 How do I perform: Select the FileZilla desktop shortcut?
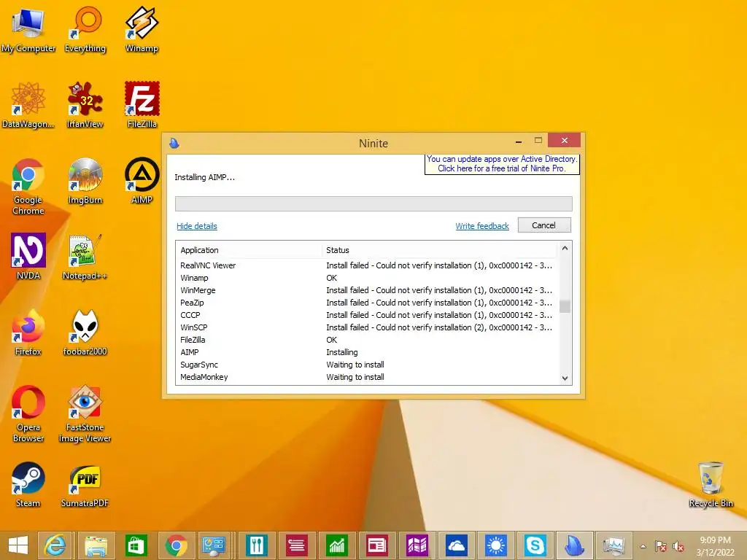[x=142, y=105]
